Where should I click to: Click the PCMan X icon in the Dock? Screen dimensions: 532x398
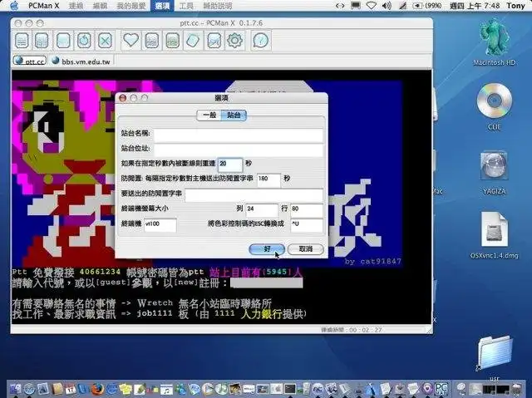[x=441, y=389]
